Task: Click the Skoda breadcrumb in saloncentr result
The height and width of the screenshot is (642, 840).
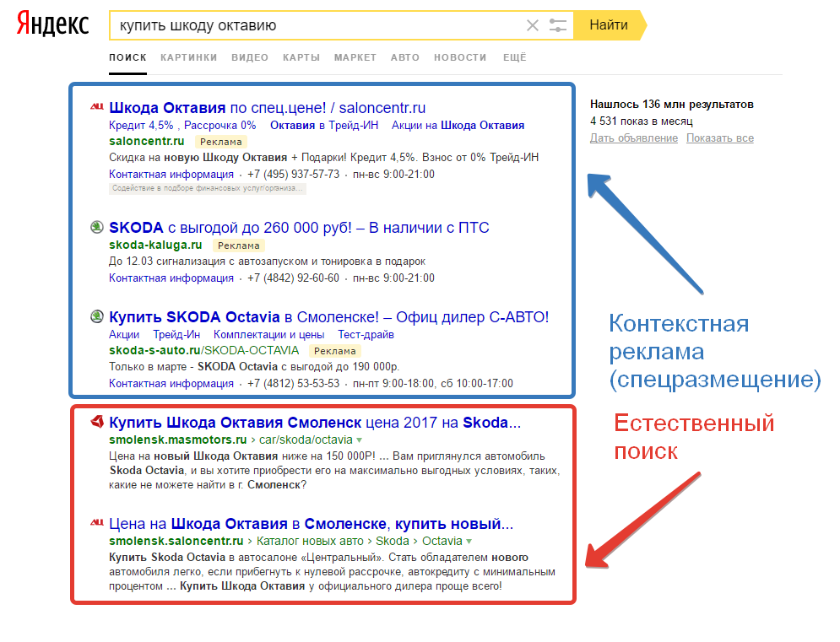Action: coord(393,542)
